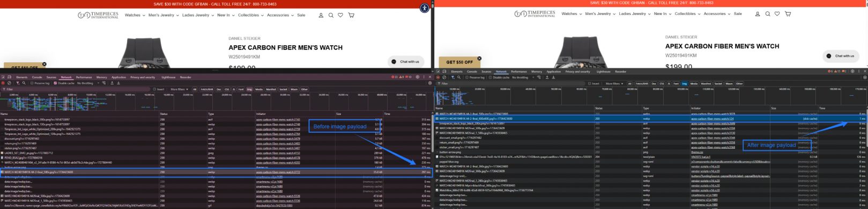Click the search magnifier in left site header

331,15
